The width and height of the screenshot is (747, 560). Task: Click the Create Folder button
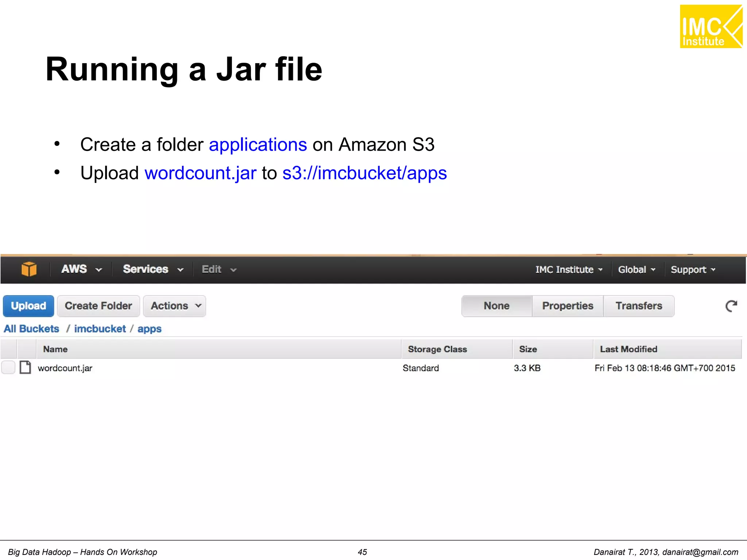coord(98,306)
